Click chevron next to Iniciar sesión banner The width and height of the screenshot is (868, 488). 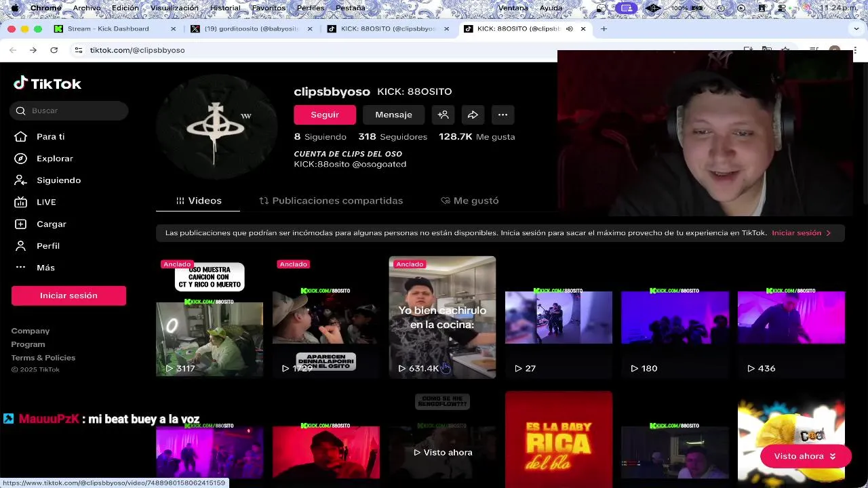point(828,233)
